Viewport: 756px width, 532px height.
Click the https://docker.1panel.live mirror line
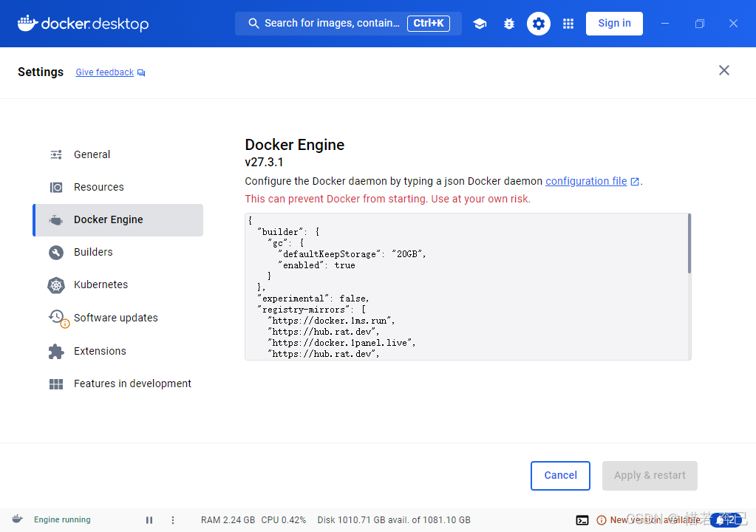point(341,343)
